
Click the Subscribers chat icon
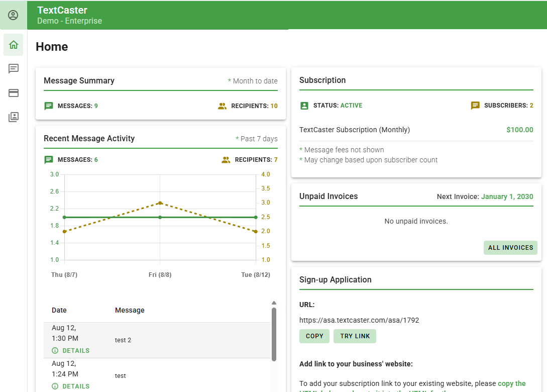click(x=475, y=106)
